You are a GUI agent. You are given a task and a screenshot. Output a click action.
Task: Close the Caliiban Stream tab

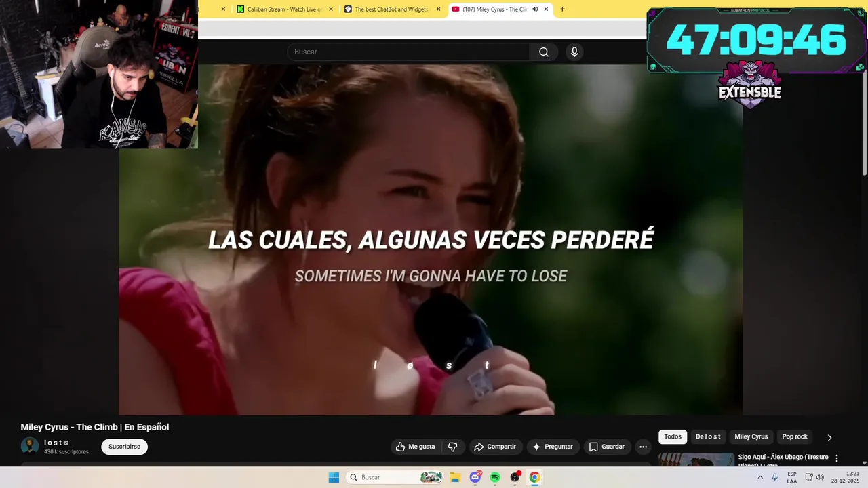331,9
